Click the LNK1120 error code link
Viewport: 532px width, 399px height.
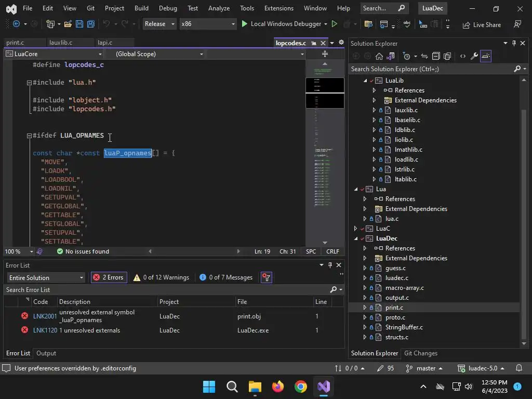pos(45,330)
